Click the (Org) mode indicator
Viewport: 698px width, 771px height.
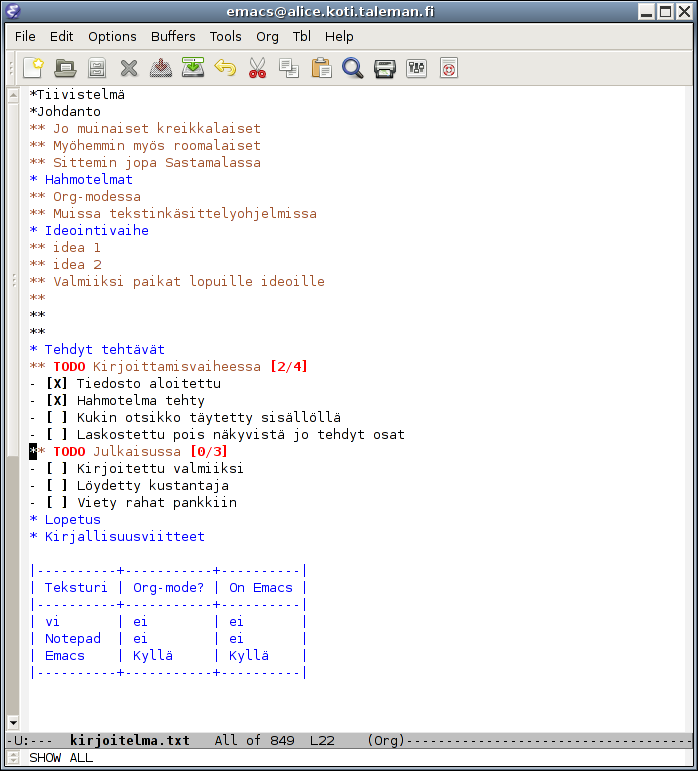click(386, 740)
